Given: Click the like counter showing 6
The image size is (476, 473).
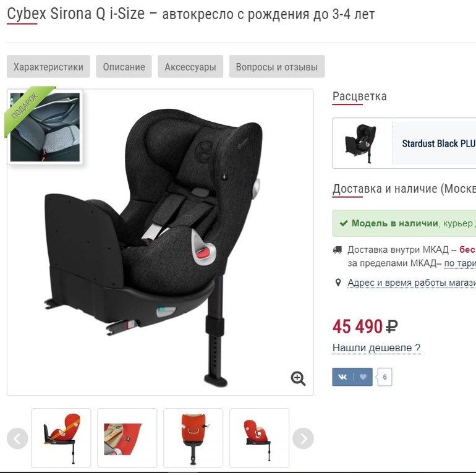Looking at the screenshot, I should pyautogui.click(x=385, y=377).
